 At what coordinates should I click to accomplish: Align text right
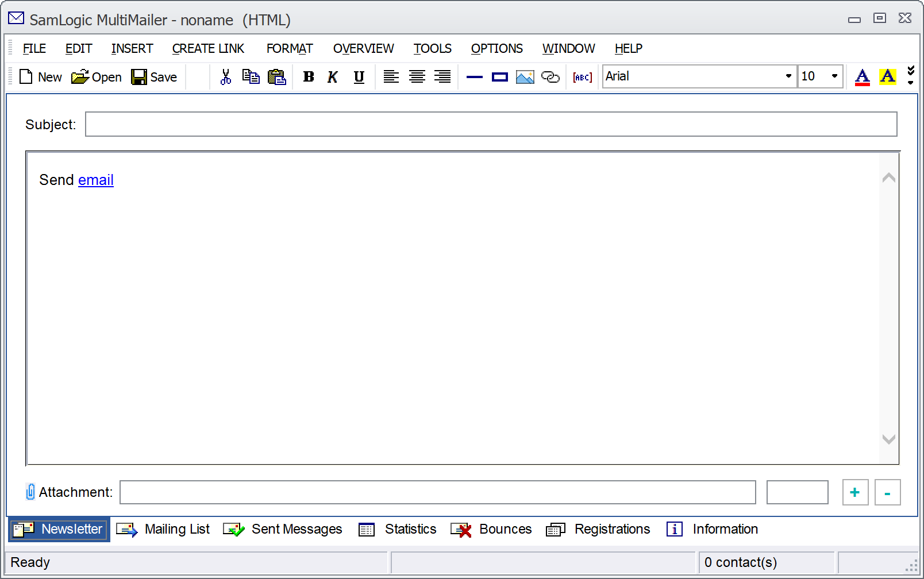click(x=442, y=77)
